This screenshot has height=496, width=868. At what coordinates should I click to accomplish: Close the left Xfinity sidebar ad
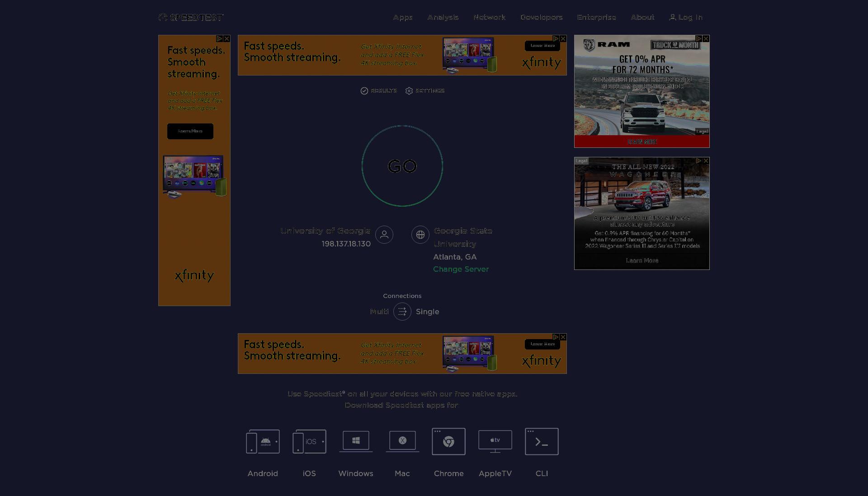pyautogui.click(x=227, y=39)
